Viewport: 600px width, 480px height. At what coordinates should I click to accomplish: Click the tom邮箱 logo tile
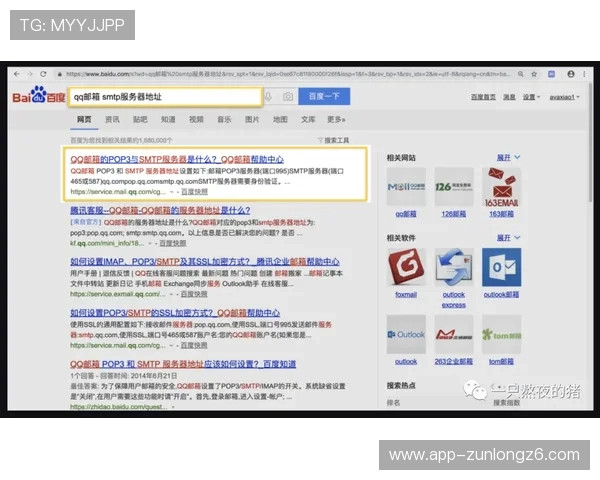[502, 334]
